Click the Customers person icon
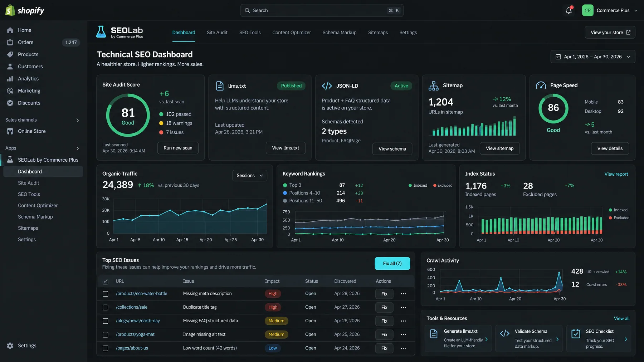Viewport: 644px width, 362px height. point(10,67)
